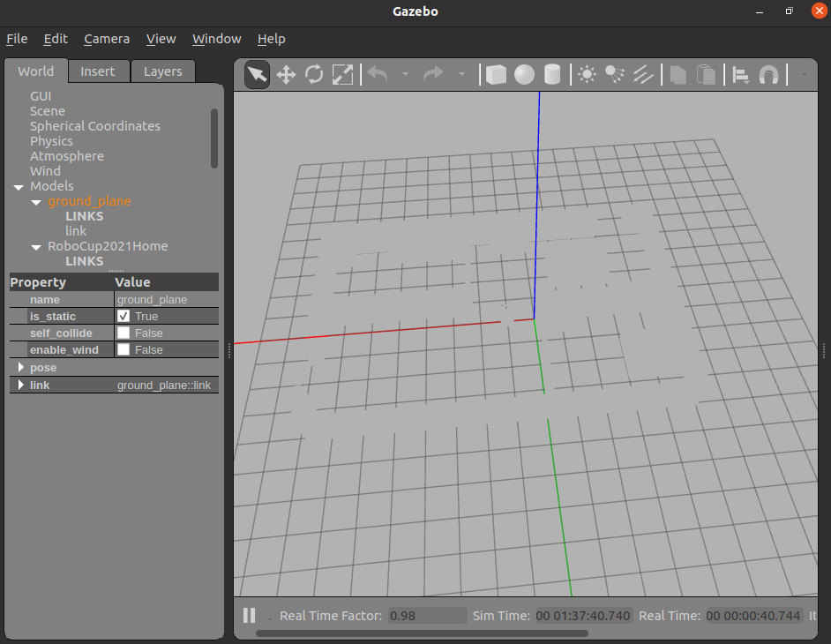
Task: Add a point light
Action: tap(587, 75)
